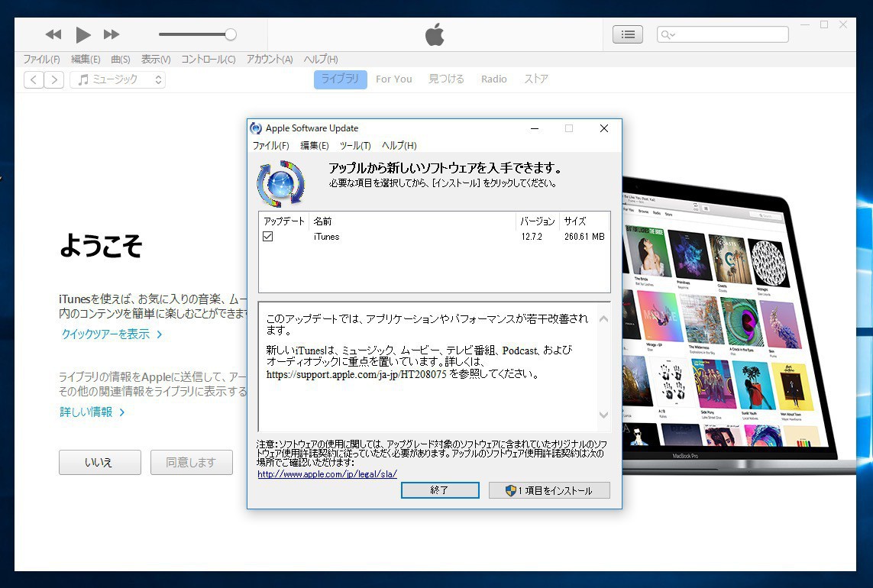This screenshot has height=588, width=873.
Task: Expand the search field magnifier dropdown
Action: tap(668, 34)
